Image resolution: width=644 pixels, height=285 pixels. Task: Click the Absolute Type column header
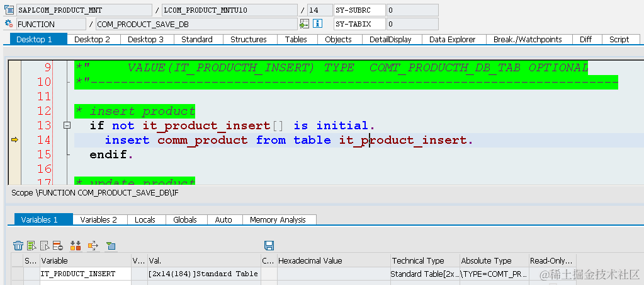tap(494, 261)
